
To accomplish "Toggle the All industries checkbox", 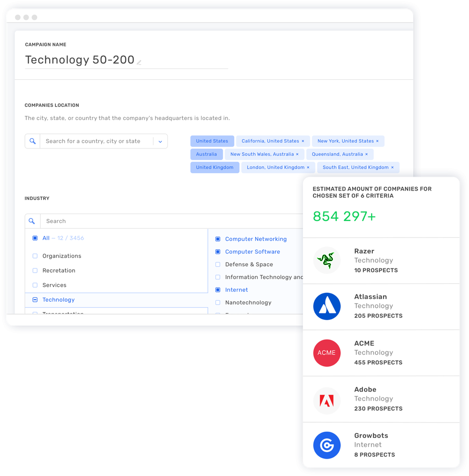I will [x=35, y=238].
